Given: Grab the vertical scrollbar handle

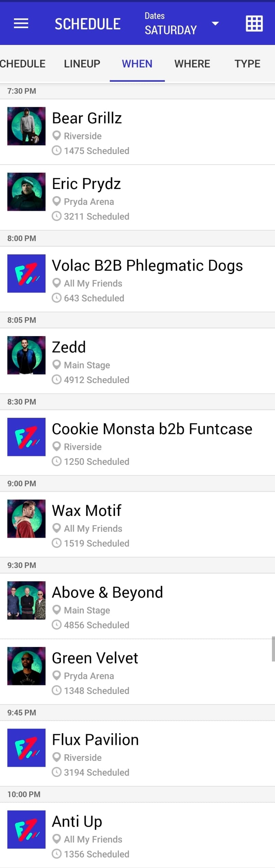Looking at the screenshot, I should [273, 648].
